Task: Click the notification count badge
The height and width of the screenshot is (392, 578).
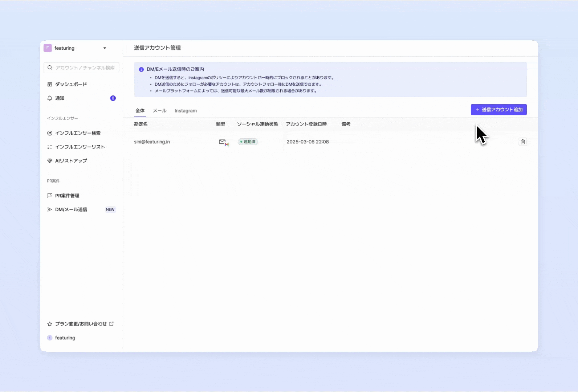Action: click(113, 98)
